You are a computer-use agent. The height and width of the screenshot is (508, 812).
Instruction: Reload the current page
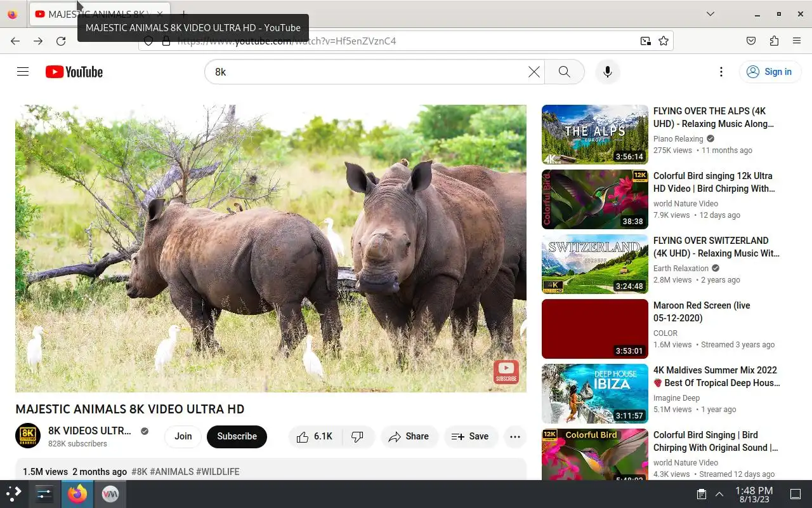61,41
